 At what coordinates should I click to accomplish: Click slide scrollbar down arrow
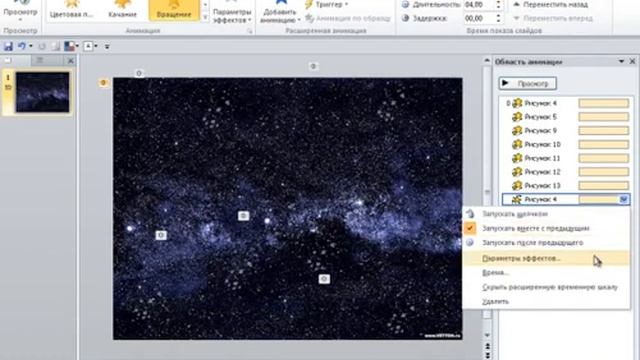[x=487, y=335]
